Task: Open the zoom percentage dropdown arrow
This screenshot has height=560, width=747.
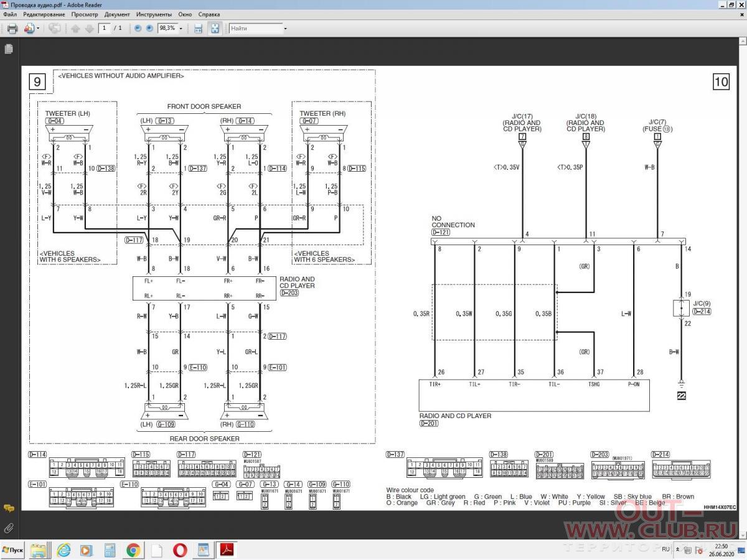Action: coord(181,29)
